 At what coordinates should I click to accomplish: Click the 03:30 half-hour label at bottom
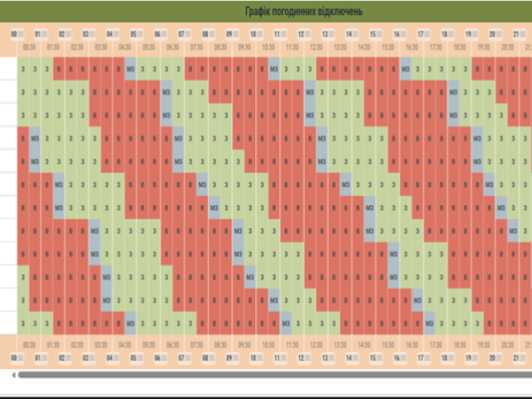tap(101, 343)
